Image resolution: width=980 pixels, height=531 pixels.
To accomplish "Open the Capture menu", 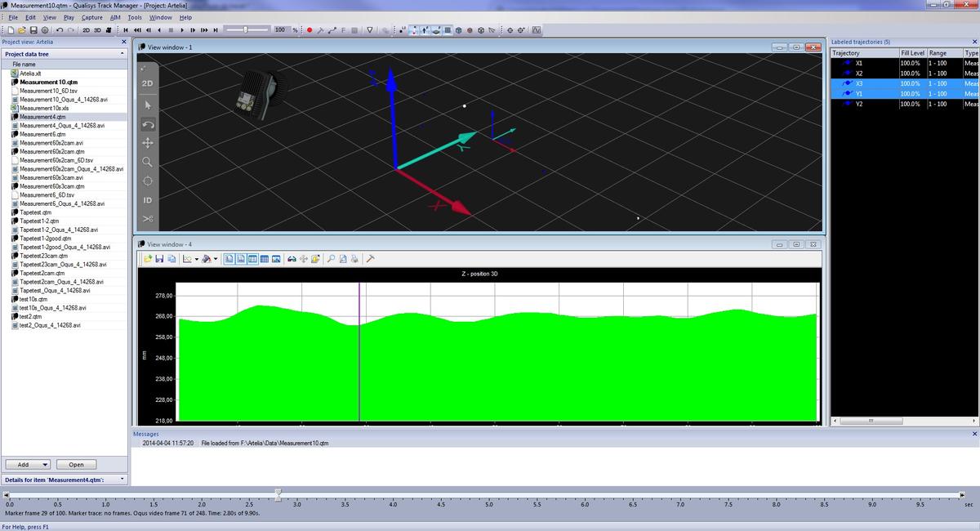I will (x=92, y=17).
